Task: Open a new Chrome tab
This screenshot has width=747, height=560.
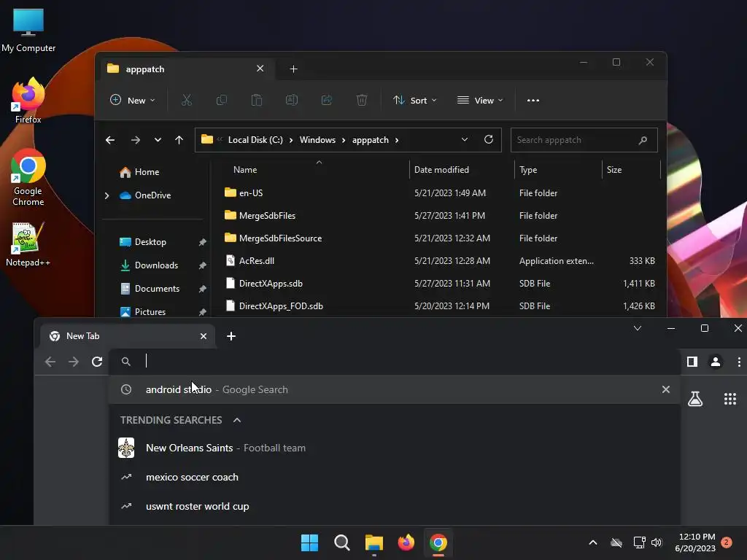Action: point(231,336)
